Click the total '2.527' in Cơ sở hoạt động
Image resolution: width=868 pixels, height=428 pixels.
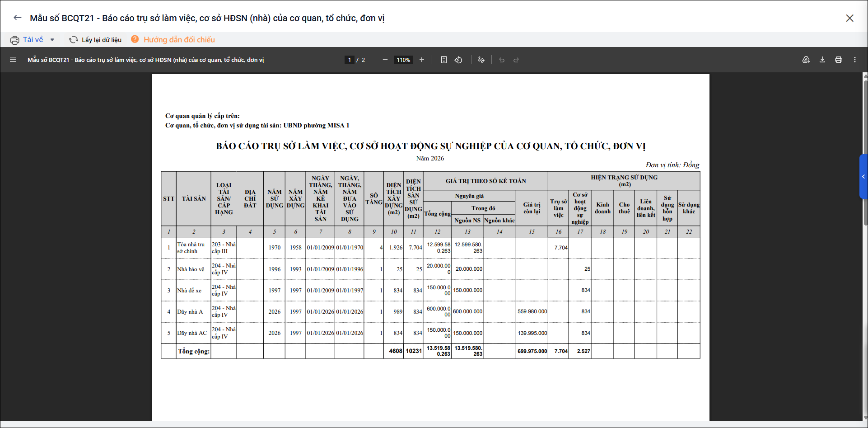pyautogui.click(x=583, y=351)
